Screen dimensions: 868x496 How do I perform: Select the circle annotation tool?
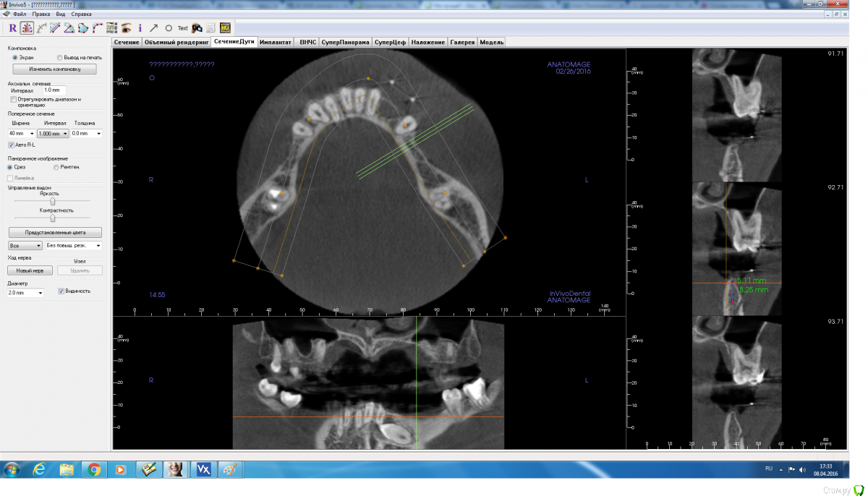[x=168, y=28]
